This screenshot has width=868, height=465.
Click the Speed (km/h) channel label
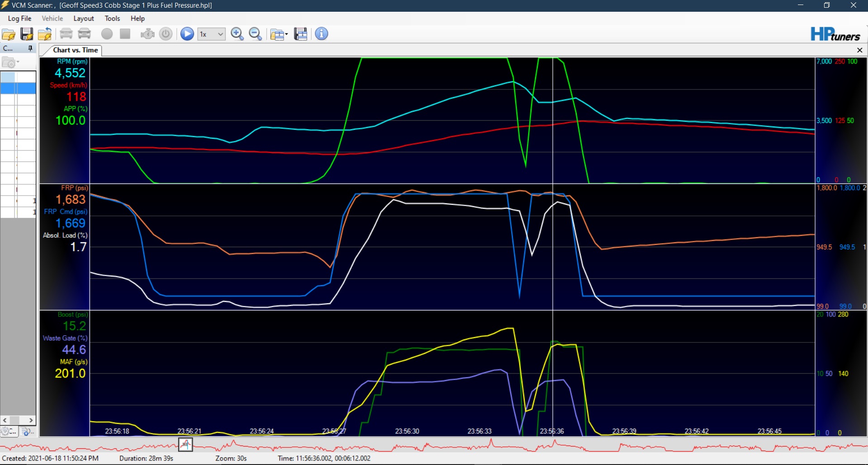(x=68, y=85)
